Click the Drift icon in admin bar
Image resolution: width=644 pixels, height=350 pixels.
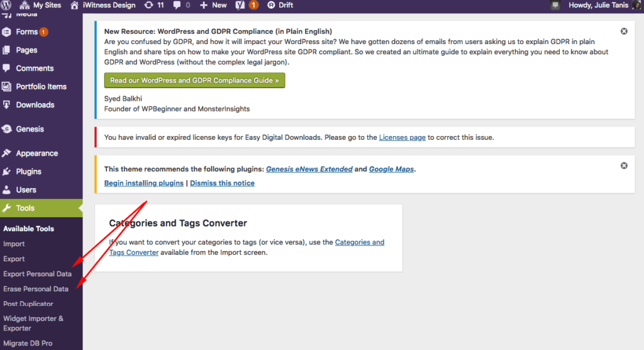click(x=271, y=5)
